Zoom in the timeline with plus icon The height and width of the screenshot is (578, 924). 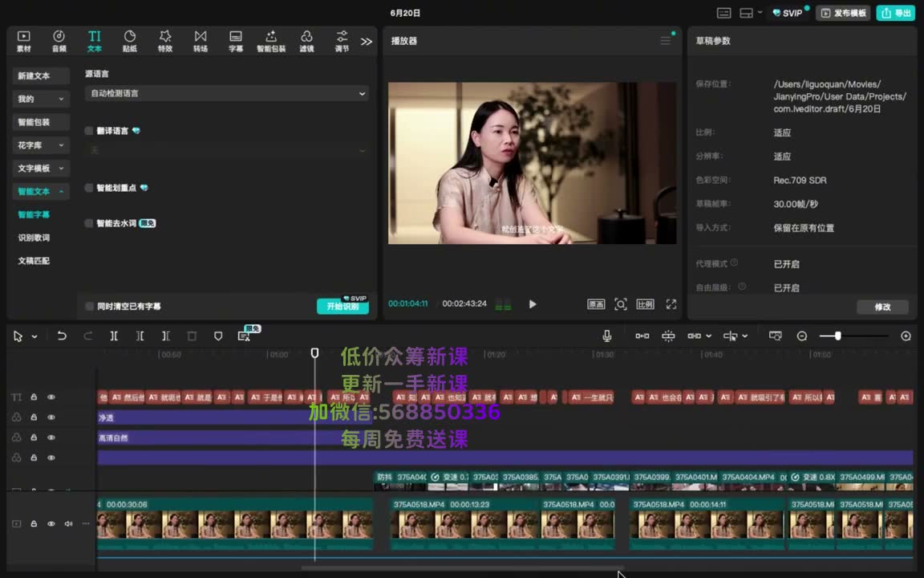[x=906, y=336]
